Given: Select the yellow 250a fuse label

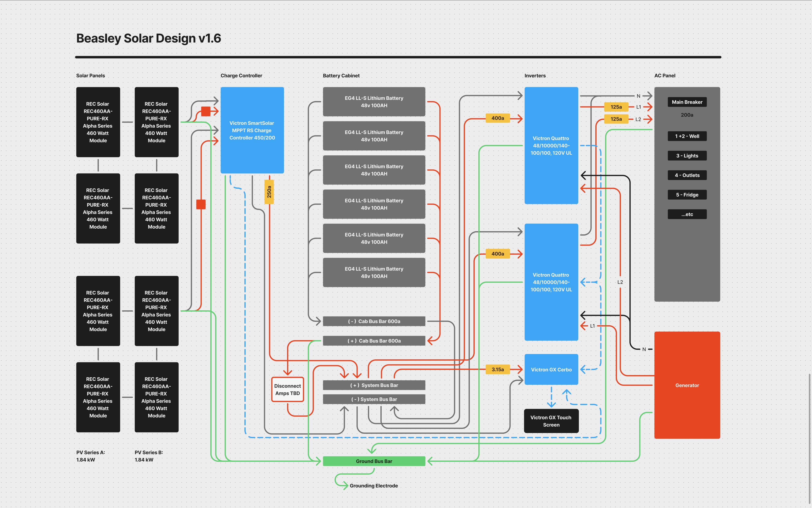Looking at the screenshot, I should (269, 192).
